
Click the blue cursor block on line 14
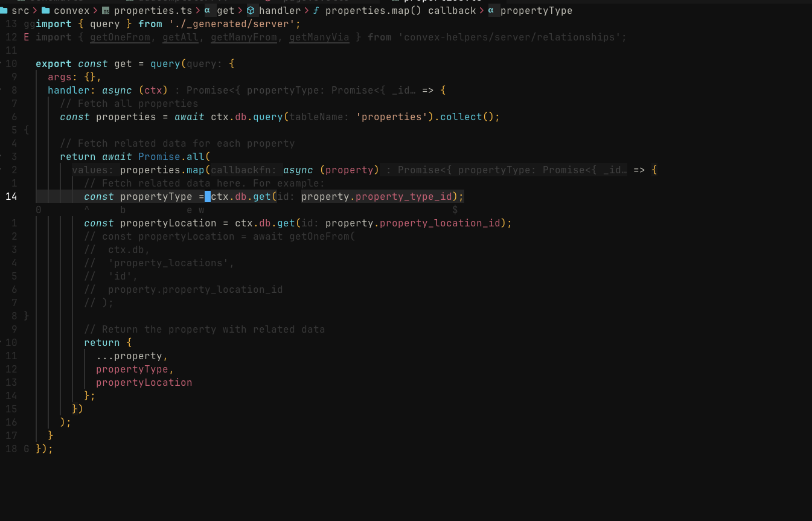(208, 196)
